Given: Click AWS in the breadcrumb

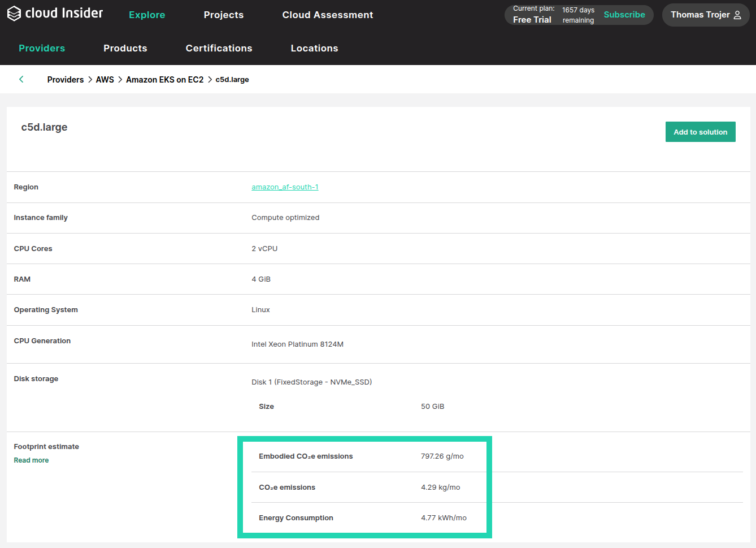Looking at the screenshot, I should (x=105, y=80).
